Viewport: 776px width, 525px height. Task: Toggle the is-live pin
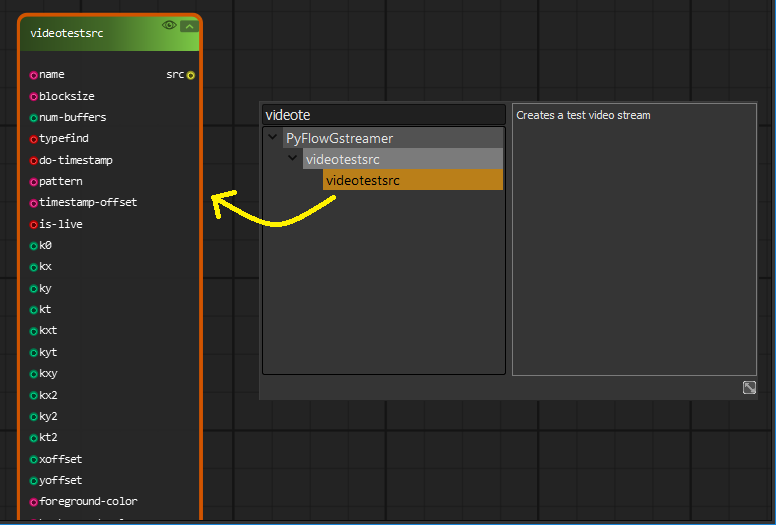(34, 224)
